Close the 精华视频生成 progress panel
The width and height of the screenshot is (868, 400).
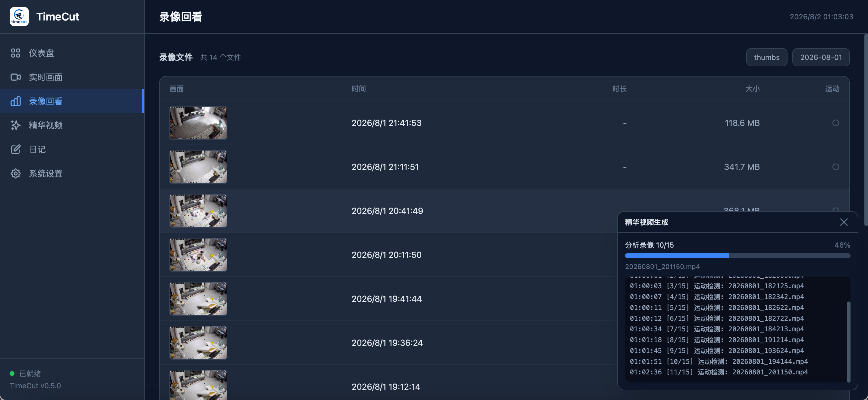843,222
